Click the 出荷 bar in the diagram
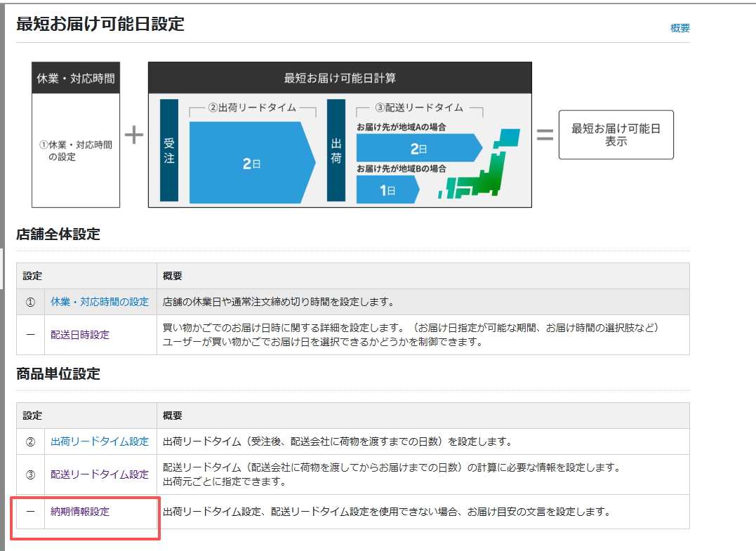 click(336, 150)
